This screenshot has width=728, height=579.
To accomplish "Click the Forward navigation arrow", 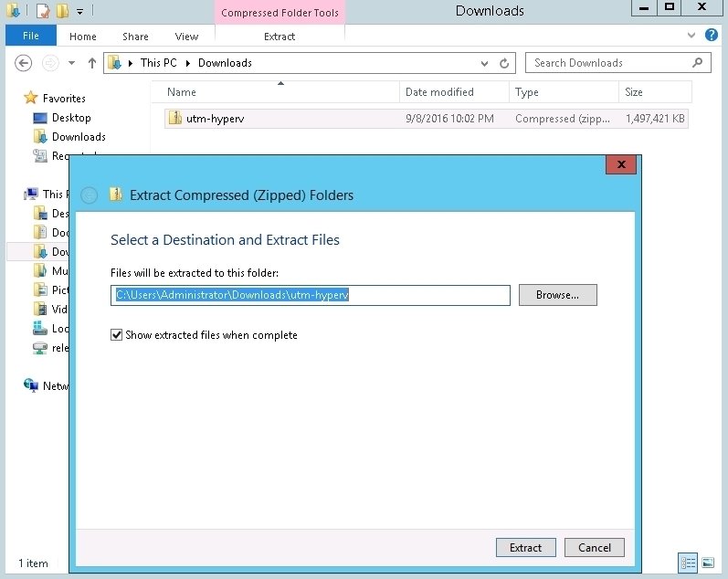I will 50,63.
